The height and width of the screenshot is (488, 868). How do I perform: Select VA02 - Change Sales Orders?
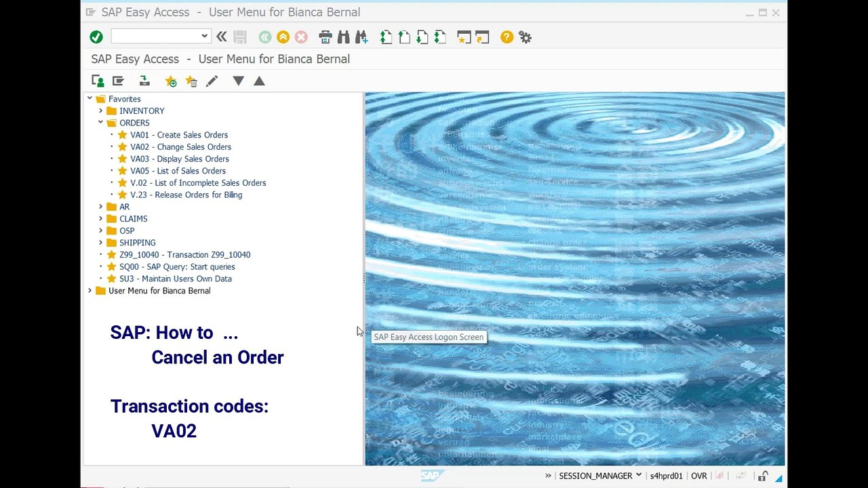(180, 147)
